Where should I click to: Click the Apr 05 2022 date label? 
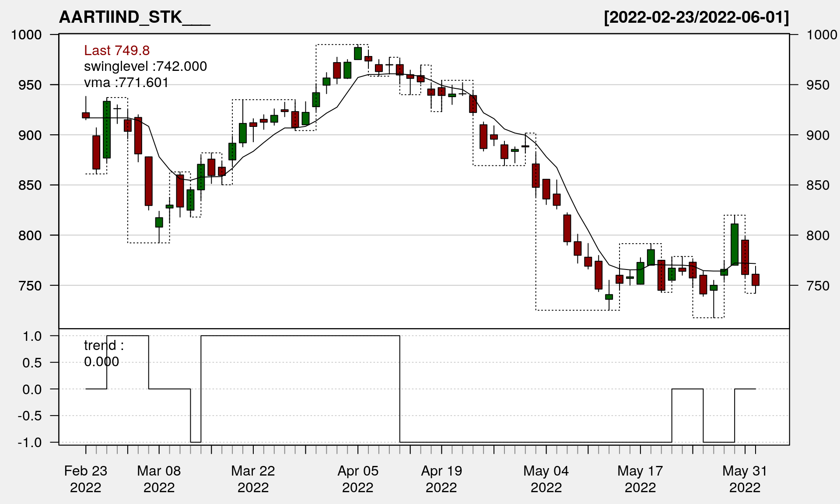(358, 479)
